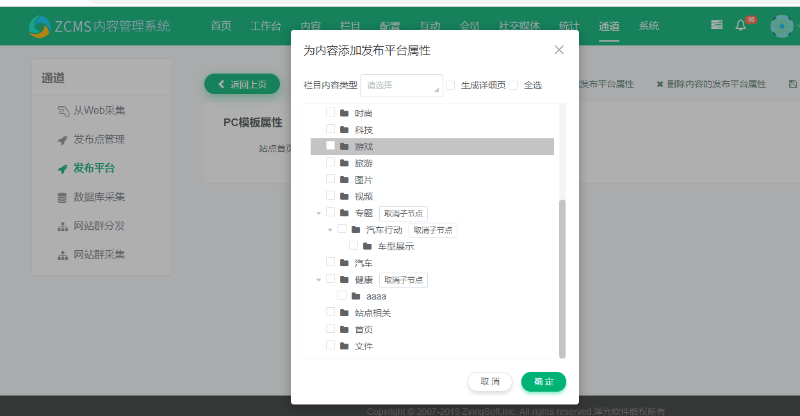Click the 发布点管理 rocket icon
The height and width of the screenshot is (416, 800).
[x=62, y=140]
